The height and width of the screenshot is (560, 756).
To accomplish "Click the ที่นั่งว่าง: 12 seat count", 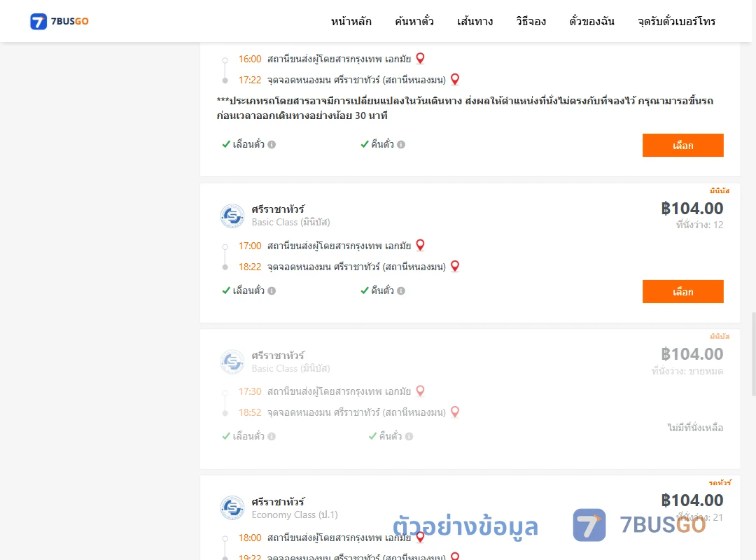I will click(x=699, y=225).
